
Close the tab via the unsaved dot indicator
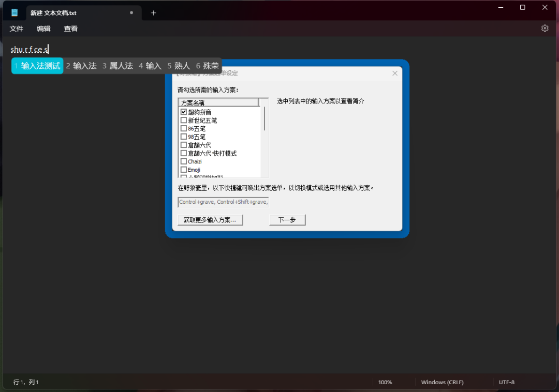tap(131, 12)
